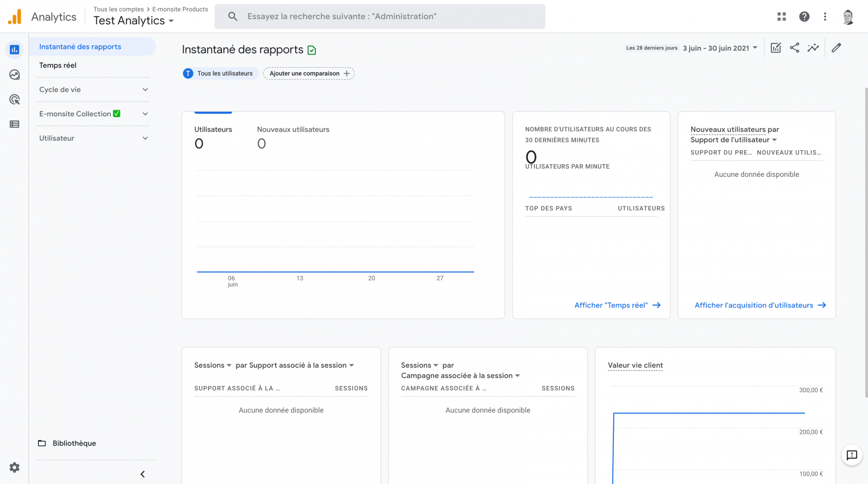Screen dimensions: 868x484
Task: Open the Reports section in left rail
Action: (x=14, y=50)
